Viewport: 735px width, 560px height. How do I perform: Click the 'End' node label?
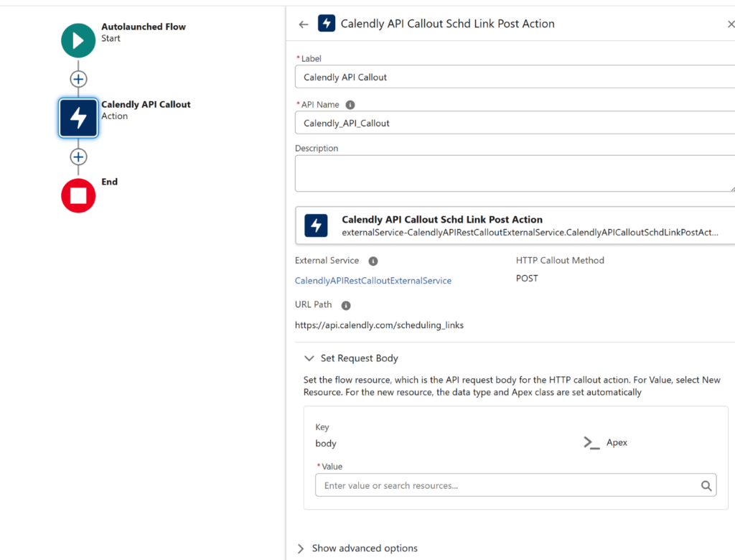(x=109, y=182)
